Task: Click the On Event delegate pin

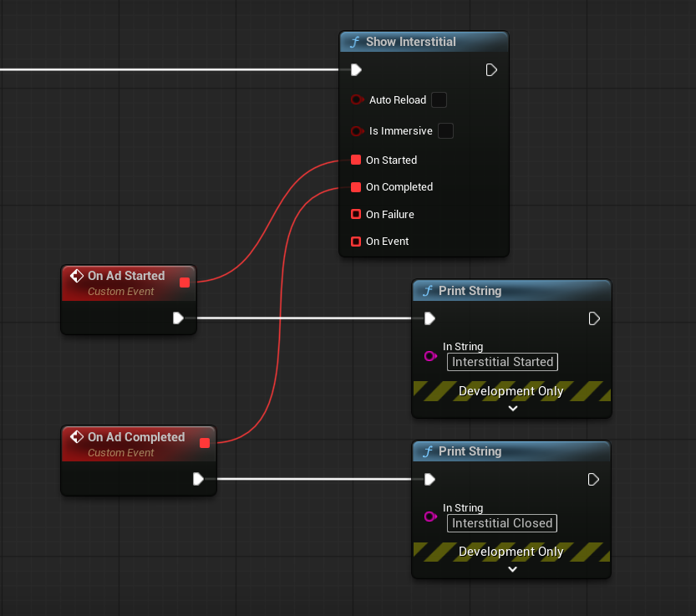Action: tap(356, 242)
